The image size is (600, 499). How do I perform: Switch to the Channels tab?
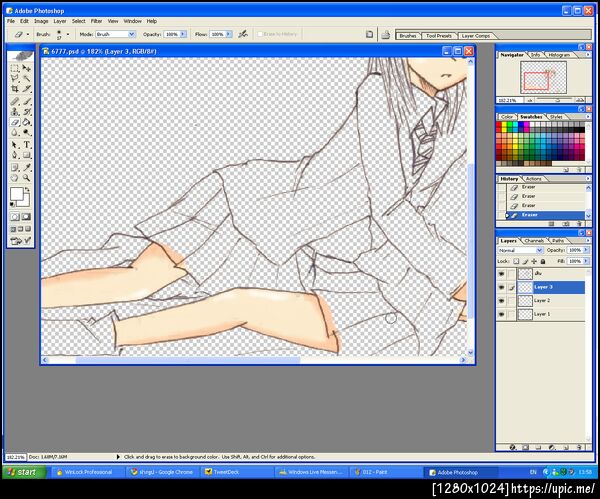tap(534, 241)
